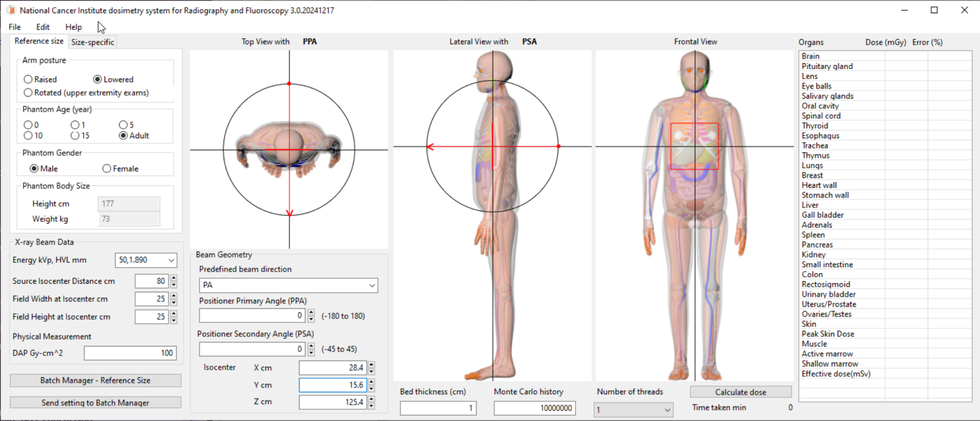This screenshot has width=980, height=421.
Task: Click the Monte Carlo history input field
Action: 535,408
